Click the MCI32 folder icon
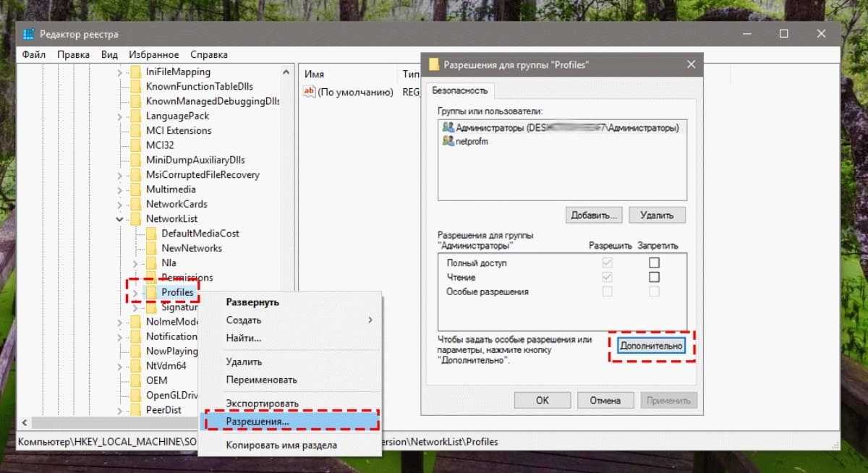The image size is (868, 473). click(x=135, y=145)
